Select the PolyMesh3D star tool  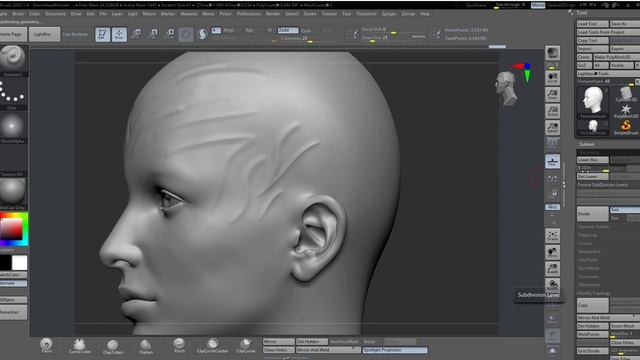click(x=626, y=111)
